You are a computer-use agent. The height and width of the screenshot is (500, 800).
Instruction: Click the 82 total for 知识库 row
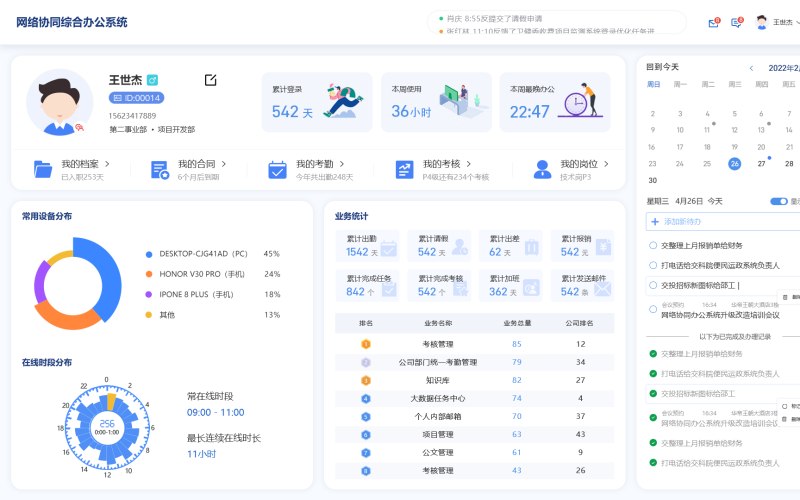[x=517, y=381]
